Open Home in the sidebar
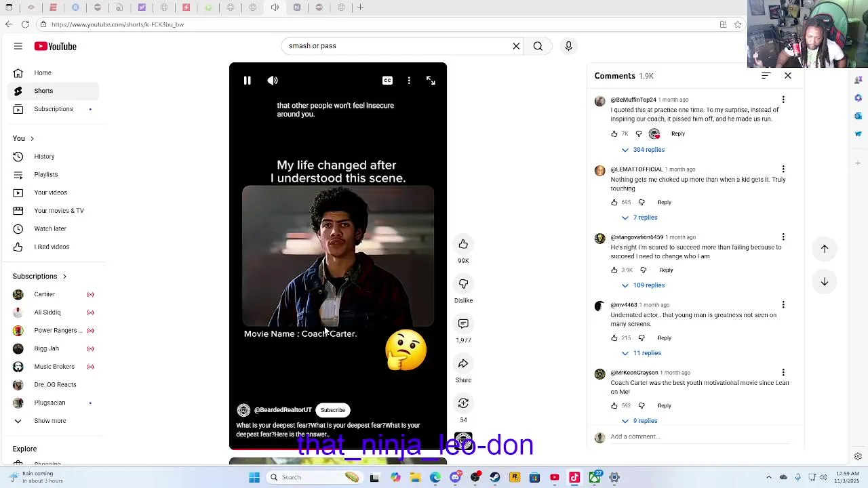 pos(53,73)
